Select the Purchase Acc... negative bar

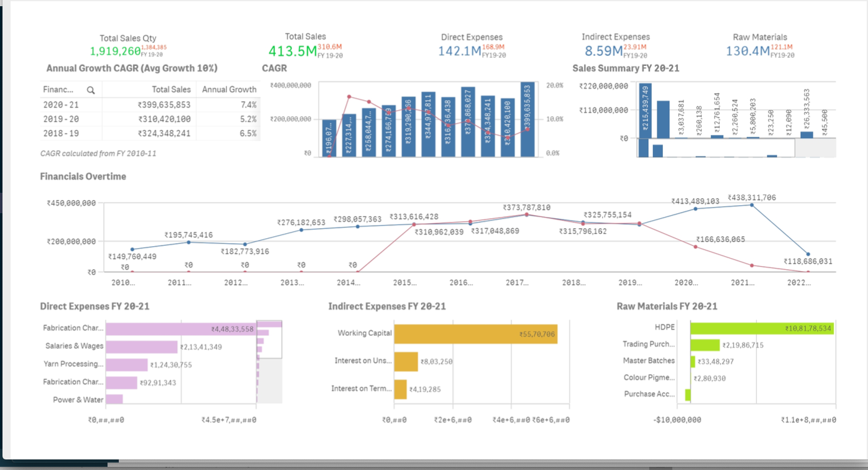click(x=688, y=394)
